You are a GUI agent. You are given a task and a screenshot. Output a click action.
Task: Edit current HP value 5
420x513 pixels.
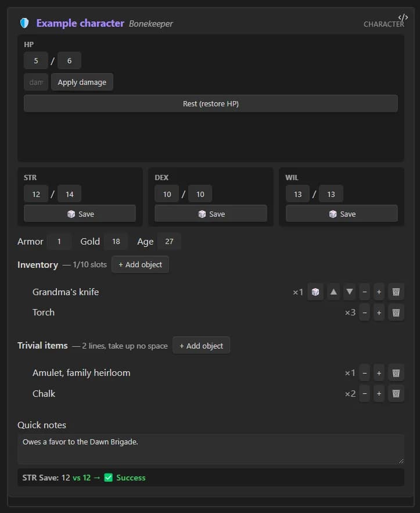[x=36, y=60]
